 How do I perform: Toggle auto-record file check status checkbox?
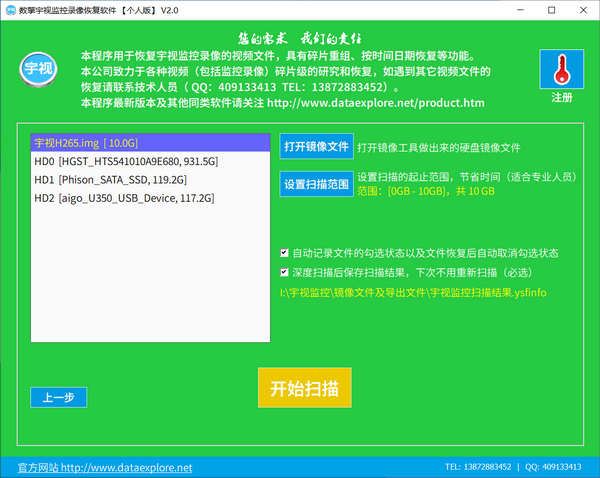285,253
